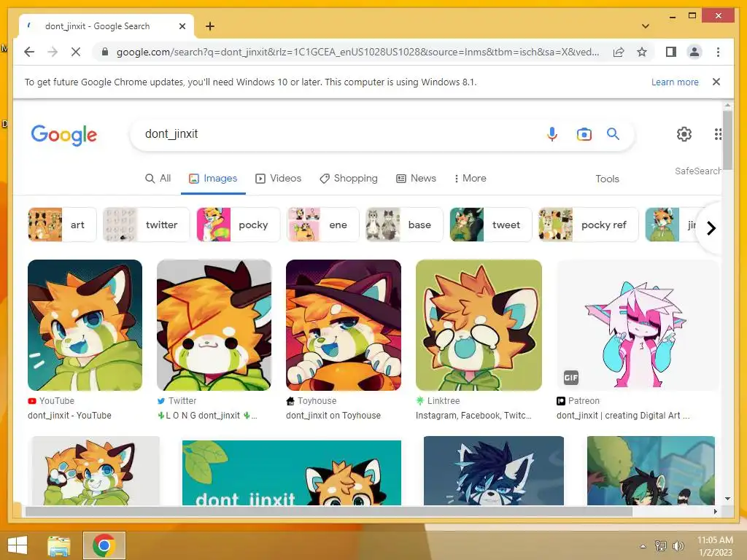Expand the More search options

[x=470, y=179]
